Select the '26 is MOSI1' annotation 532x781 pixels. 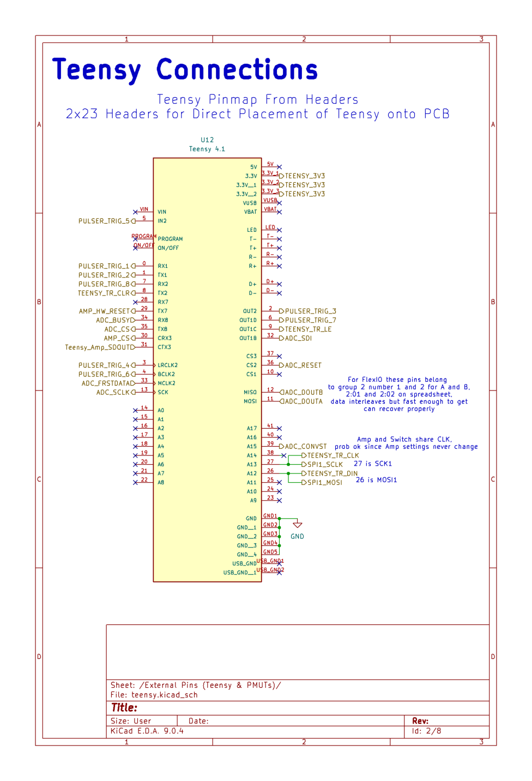point(377,480)
